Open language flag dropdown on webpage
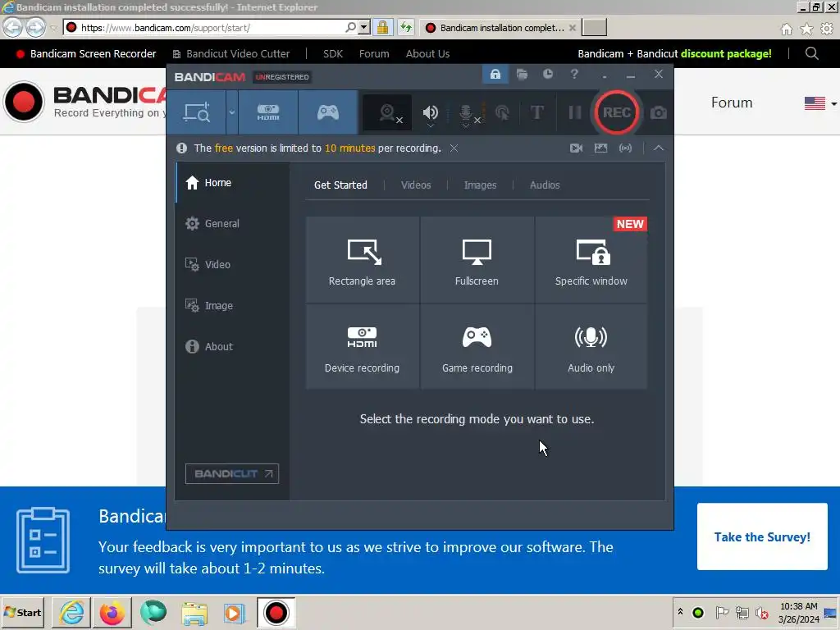Screen dimensions: 840x630 820,103
